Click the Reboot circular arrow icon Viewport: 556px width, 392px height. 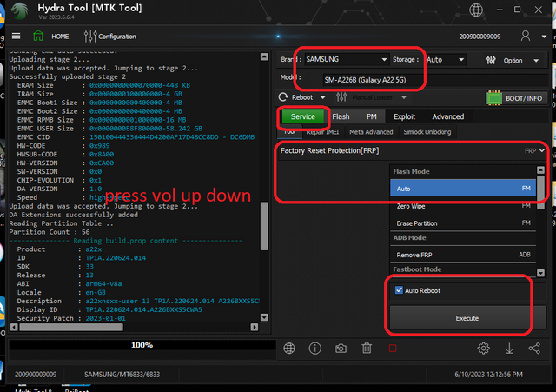click(283, 97)
